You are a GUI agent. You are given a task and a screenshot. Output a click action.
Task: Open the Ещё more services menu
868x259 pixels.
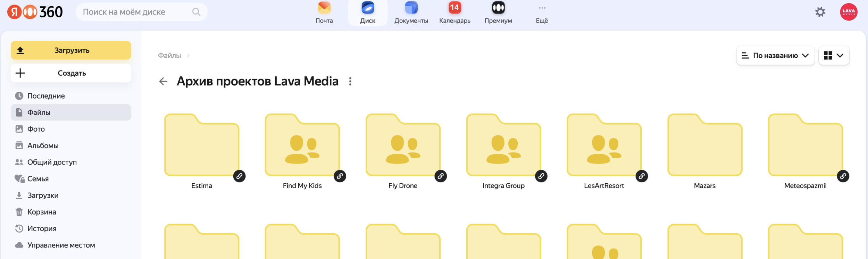pos(542,12)
